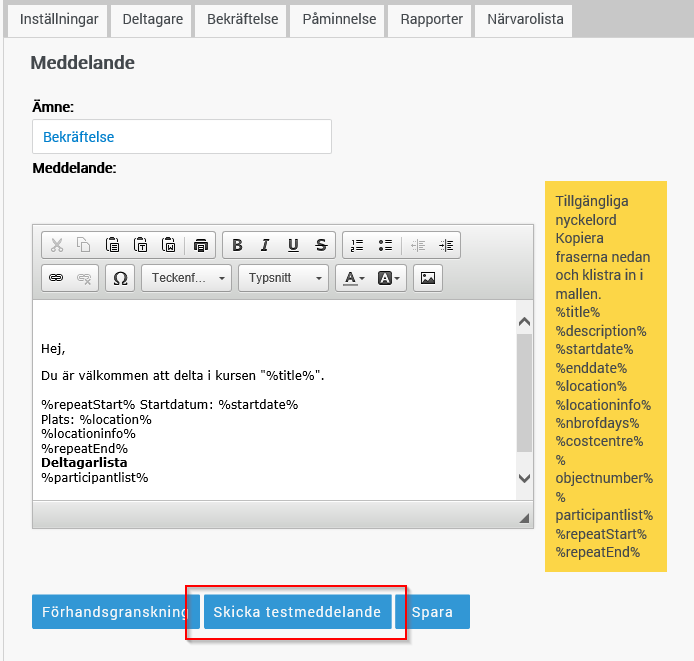Viewport: 694px width, 661px height.
Task: Click the Unlink icon
Action: point(84,278)
